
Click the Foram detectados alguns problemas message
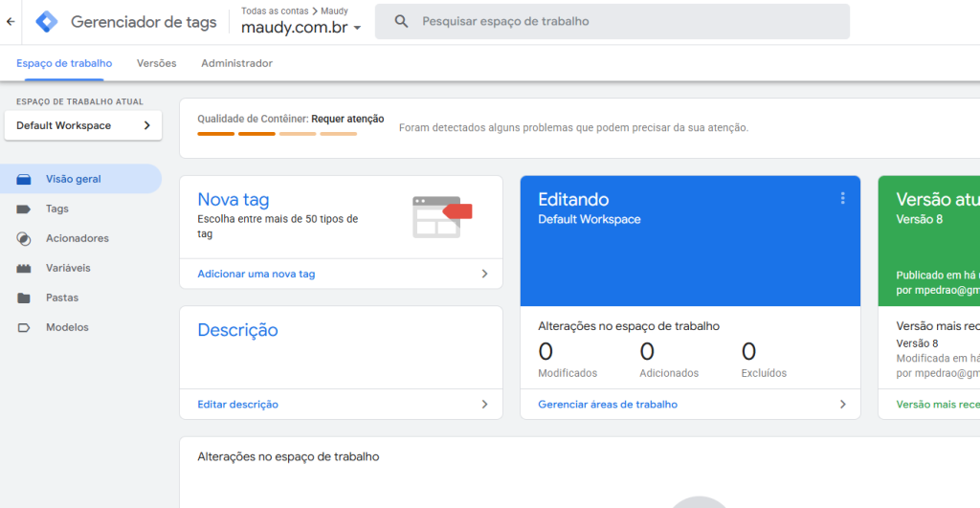click(574, 127)
